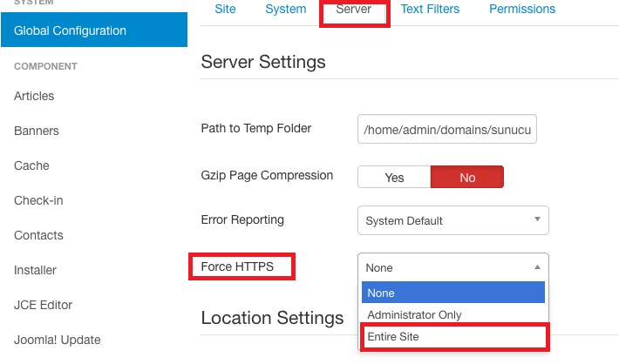Open JCE Editor component settings
This screenshot has height=364, width=619.
(x=43, y=305)
